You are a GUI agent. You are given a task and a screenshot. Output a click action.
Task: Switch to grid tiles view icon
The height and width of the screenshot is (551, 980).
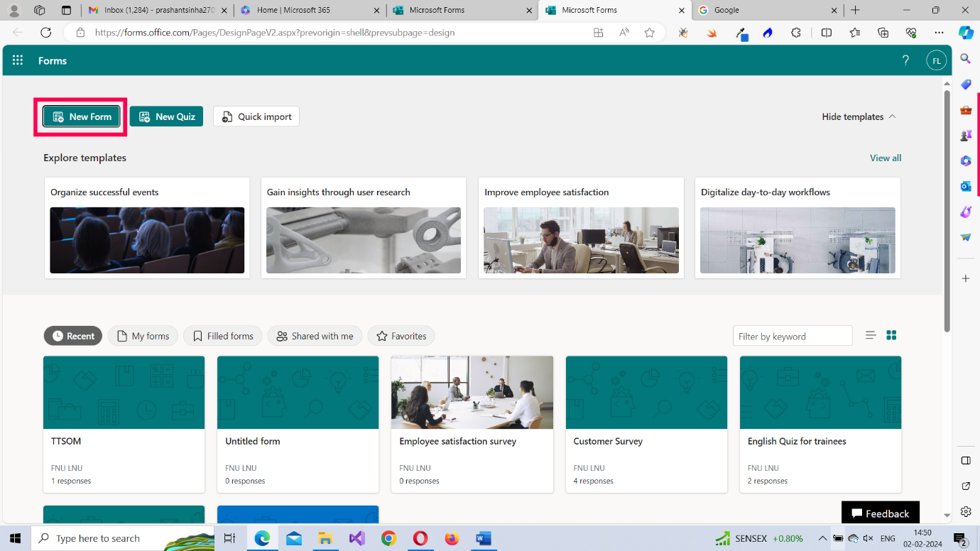click(892, 335)
